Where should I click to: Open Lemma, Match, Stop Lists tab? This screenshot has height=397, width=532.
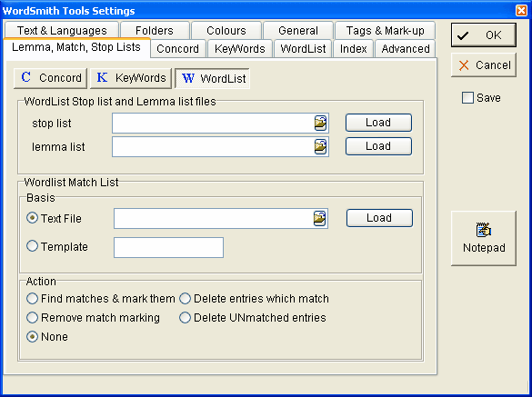pyautogui.click(x=76, y=47)
